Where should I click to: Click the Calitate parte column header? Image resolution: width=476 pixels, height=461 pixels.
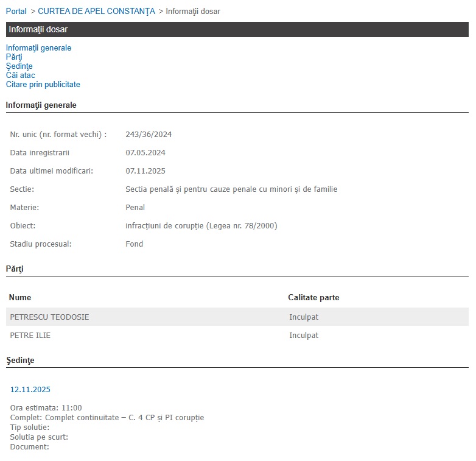coord(313,297)
